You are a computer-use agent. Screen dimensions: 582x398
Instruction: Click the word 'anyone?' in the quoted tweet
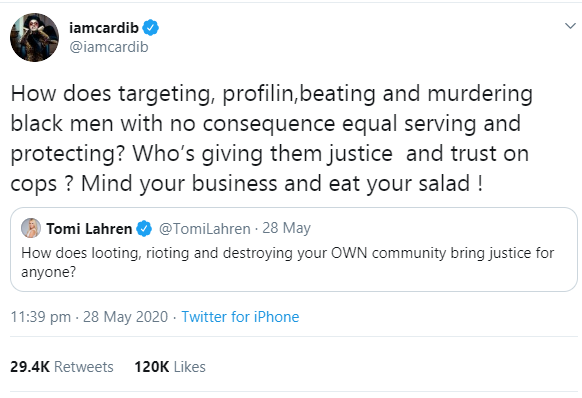coord(49,272)
